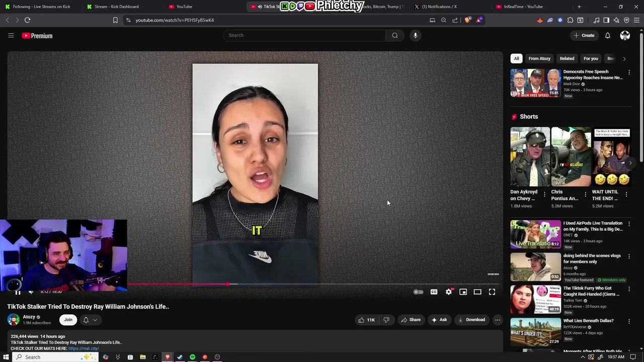
Task: Download the video
Action: pos(471,320)
